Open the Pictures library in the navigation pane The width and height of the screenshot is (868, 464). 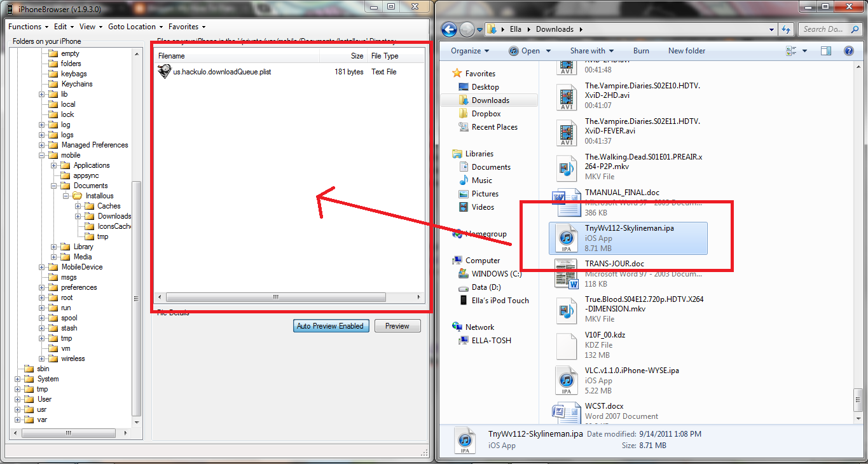(x=485, y=194)
